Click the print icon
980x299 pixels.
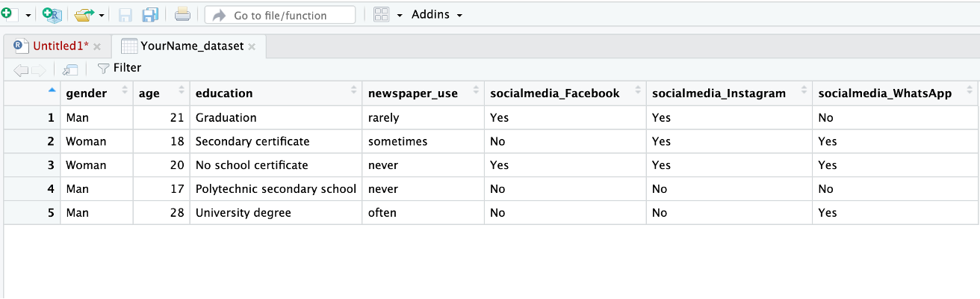(x=182, y=14)
